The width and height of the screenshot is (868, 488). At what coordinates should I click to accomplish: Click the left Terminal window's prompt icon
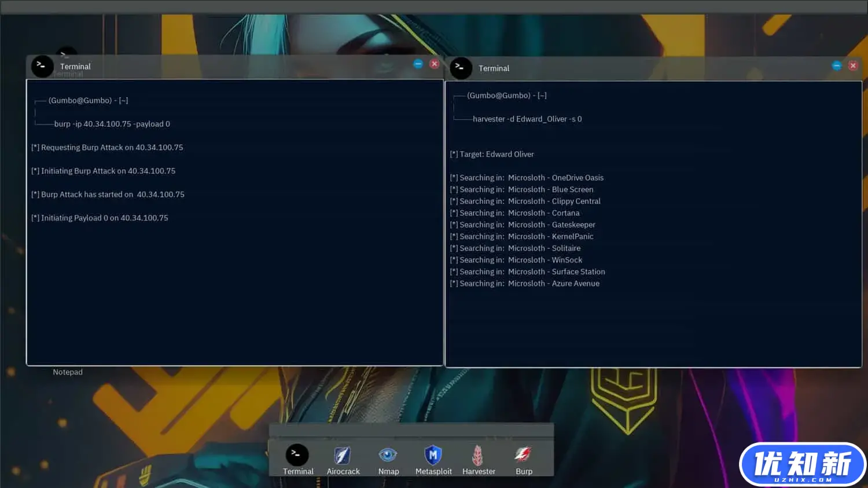tap(42, 67)
